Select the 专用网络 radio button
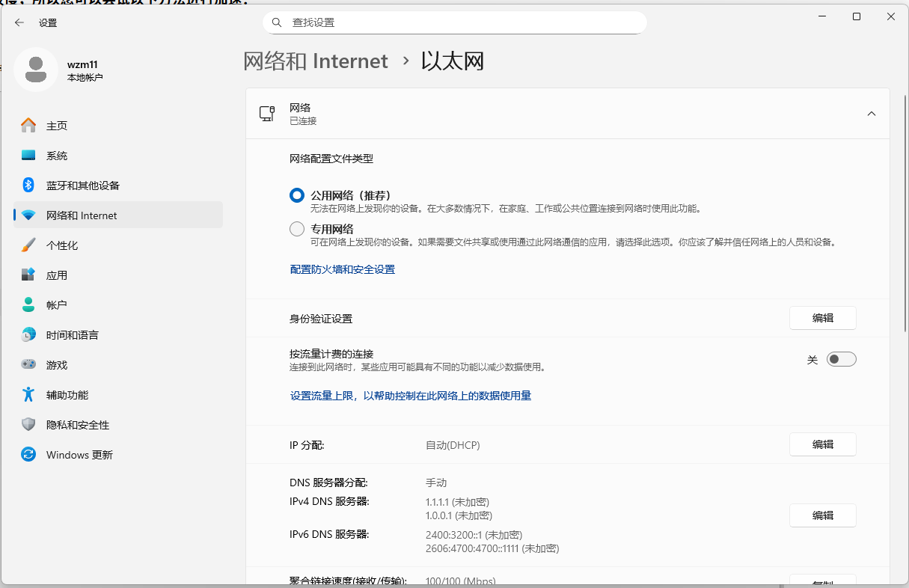The image size is (909, 588). click(x=296, y=228)
